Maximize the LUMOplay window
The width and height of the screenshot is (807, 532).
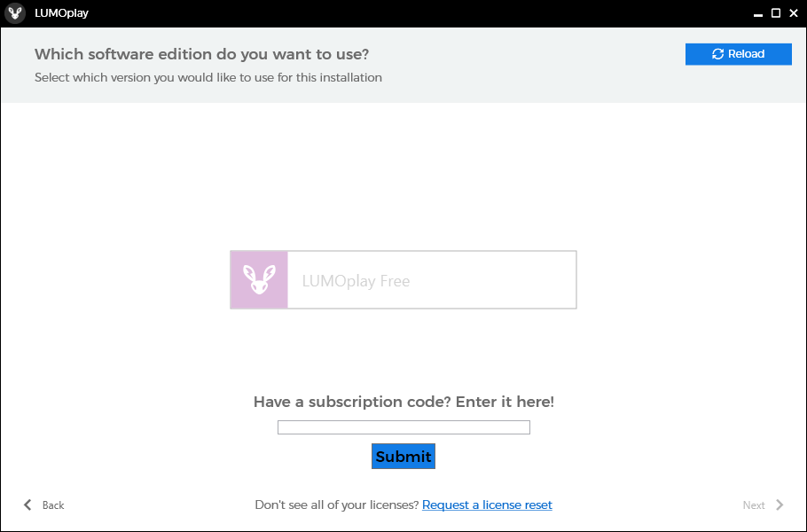click(776, 13)
